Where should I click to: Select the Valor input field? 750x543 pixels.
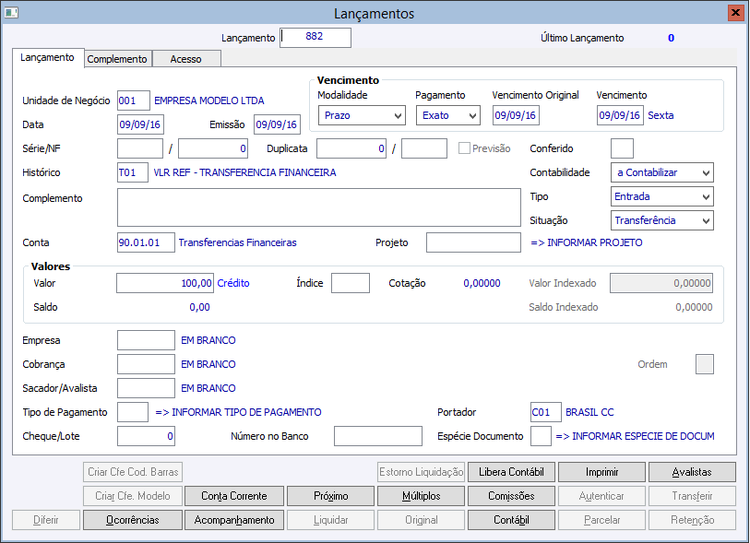coord(165,283)
